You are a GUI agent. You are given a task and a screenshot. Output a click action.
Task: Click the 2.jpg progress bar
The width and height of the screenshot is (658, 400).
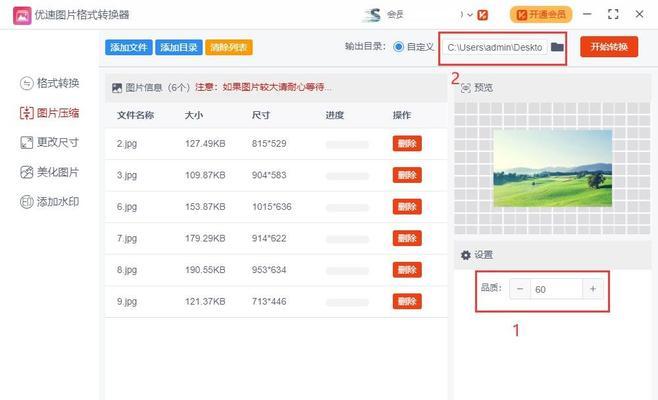tap(347, 144)
